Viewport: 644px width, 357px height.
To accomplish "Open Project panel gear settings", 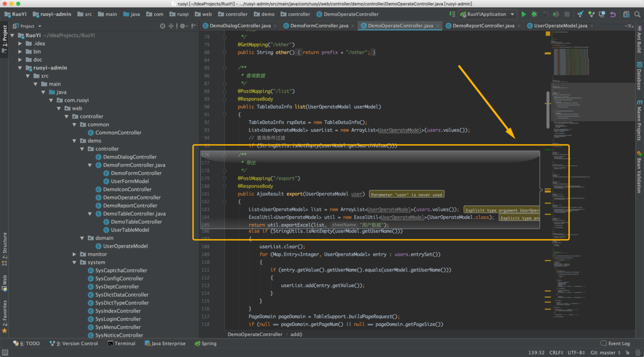I will point(182,26).
